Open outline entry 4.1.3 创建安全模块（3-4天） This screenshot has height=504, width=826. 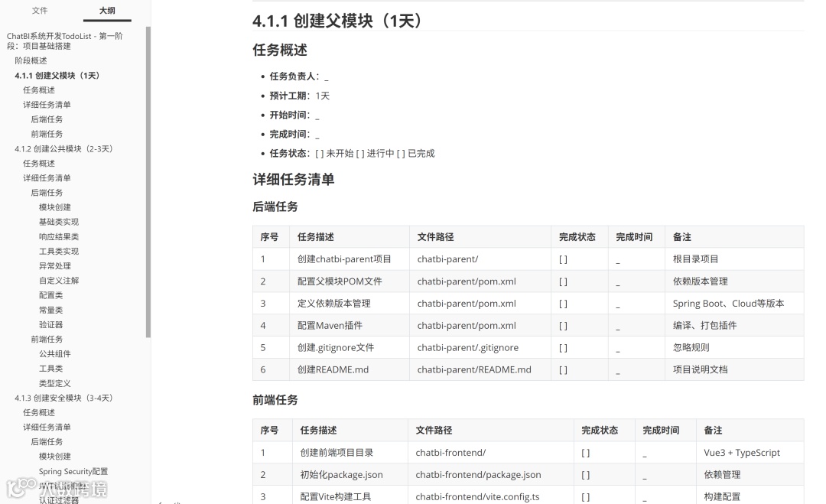[x=63, y=398]
